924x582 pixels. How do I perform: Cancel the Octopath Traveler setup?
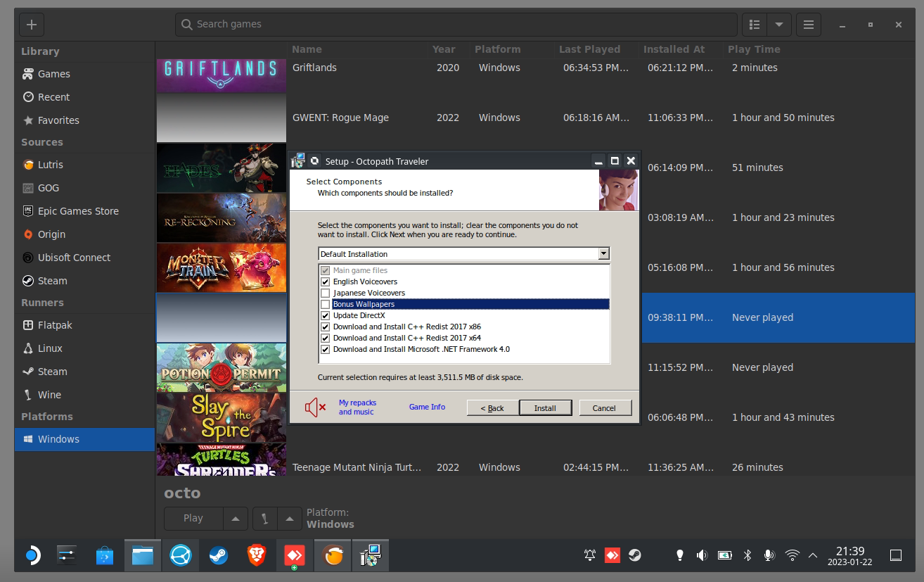(604, 408)
